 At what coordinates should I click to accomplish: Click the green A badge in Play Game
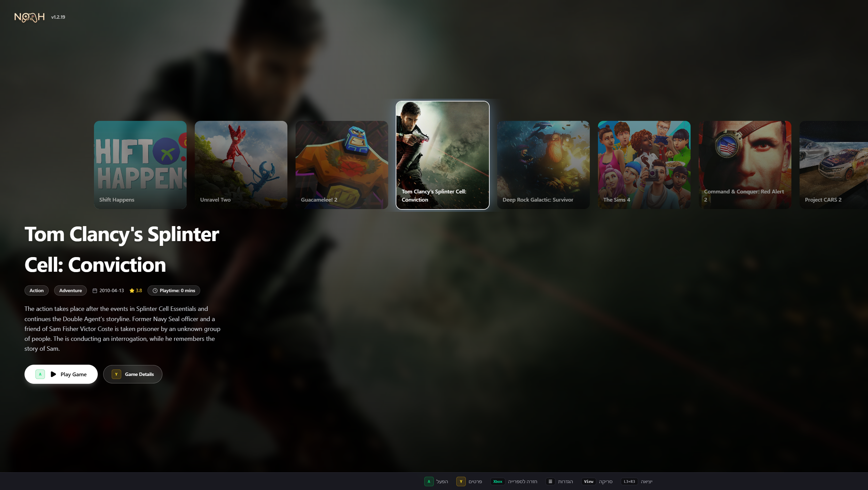40,374
